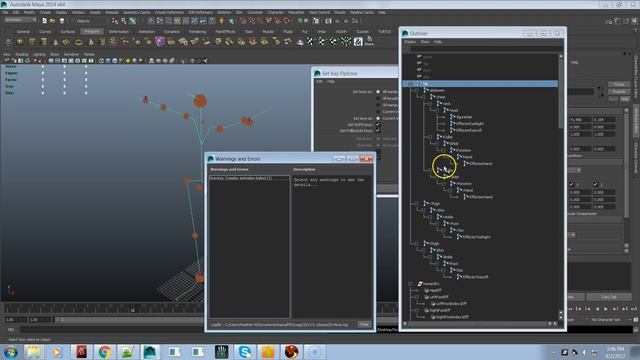Viewport: 640px width, 360px height.
Task: Collapse the hip node in Outliner
Action: click(410, 84)
